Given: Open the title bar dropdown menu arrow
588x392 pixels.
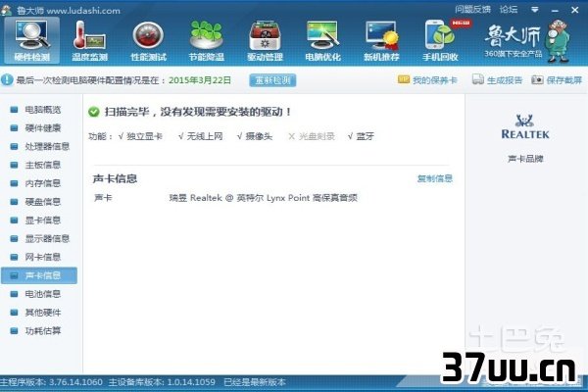Looking at the screenshot, I should click(535, 10).
